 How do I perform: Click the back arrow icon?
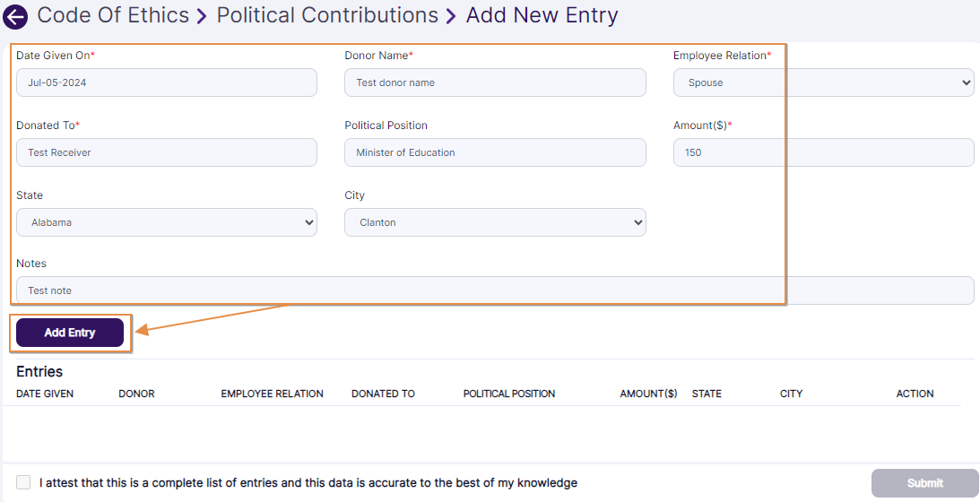[15, 16]
